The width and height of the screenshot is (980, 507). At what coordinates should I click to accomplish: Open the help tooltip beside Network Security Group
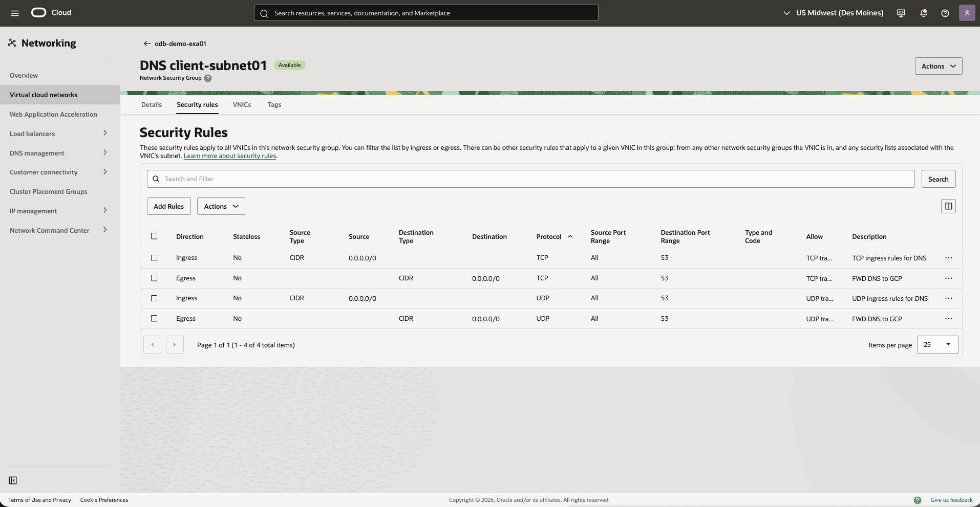pos(207,78)
